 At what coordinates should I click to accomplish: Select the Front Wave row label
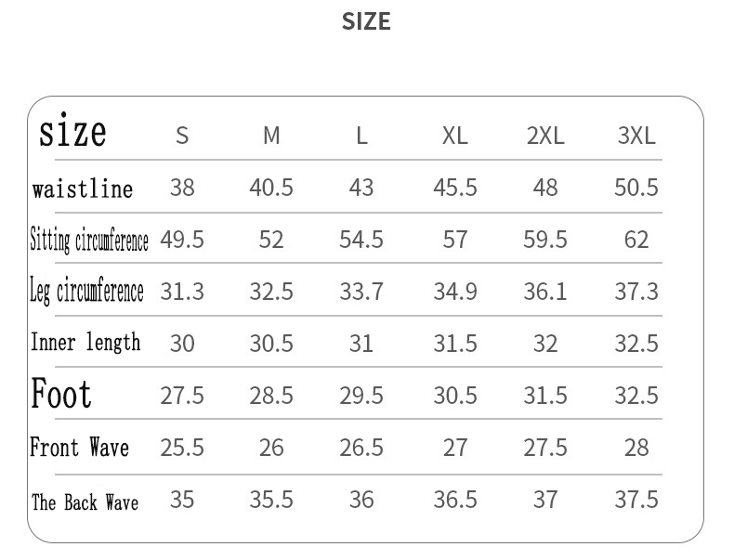pyautogui.click(x=79, y=448)
